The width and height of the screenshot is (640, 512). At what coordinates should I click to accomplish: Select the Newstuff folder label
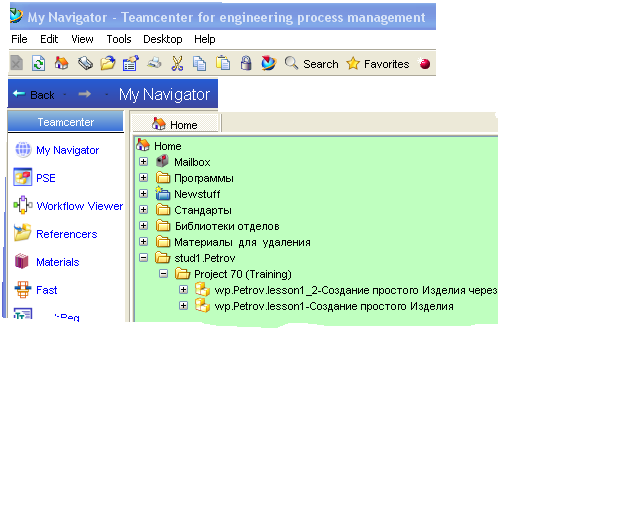pos(197,194)
